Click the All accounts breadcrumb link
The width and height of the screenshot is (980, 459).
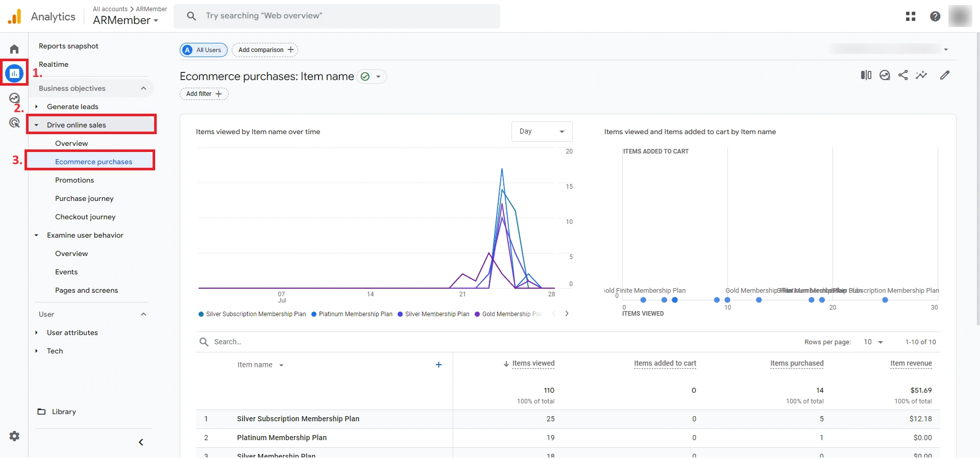click(110, 9)
